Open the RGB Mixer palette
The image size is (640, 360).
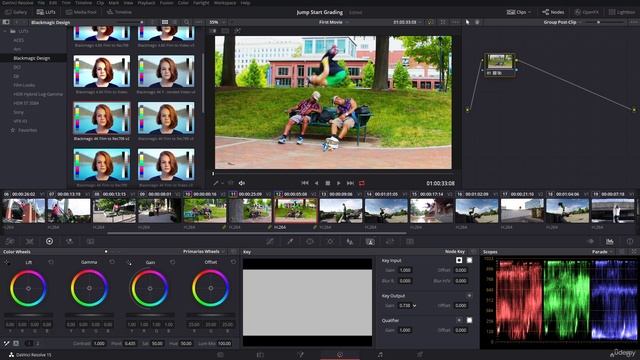[x=70, y=242]
